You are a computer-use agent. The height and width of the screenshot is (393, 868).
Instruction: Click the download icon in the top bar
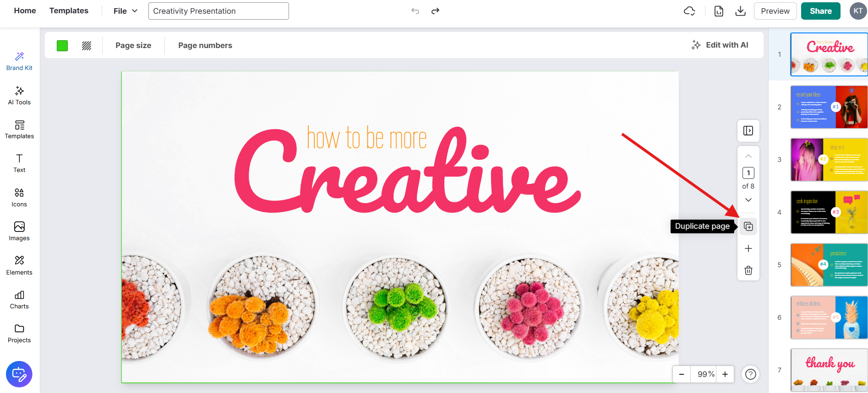(x=740, y=11)
